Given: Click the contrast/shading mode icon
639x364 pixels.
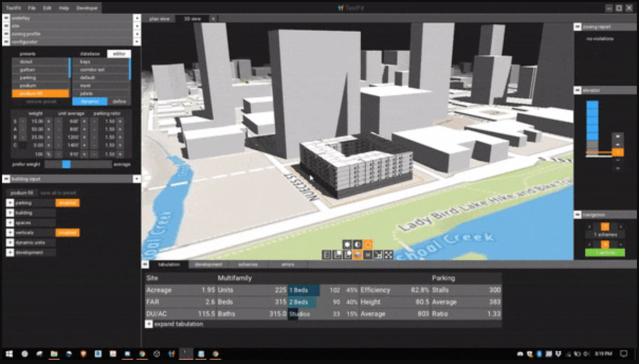Looking at the screenshot, I should [358, 244].
